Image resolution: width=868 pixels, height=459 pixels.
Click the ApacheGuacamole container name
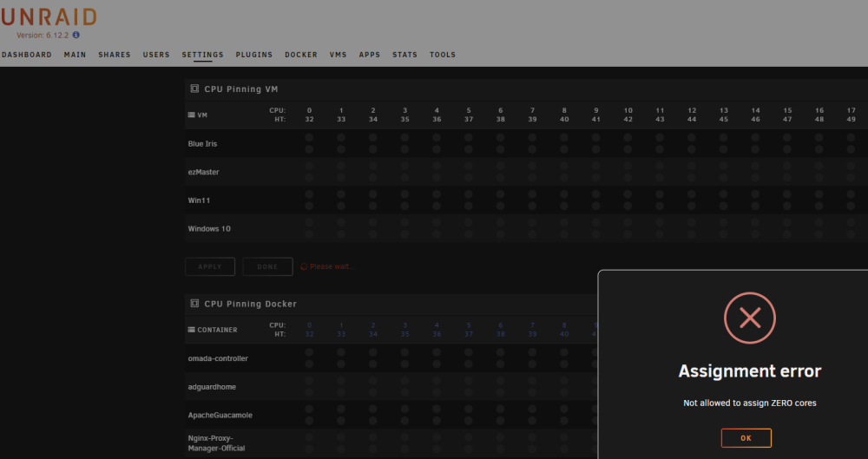point(220,415)
